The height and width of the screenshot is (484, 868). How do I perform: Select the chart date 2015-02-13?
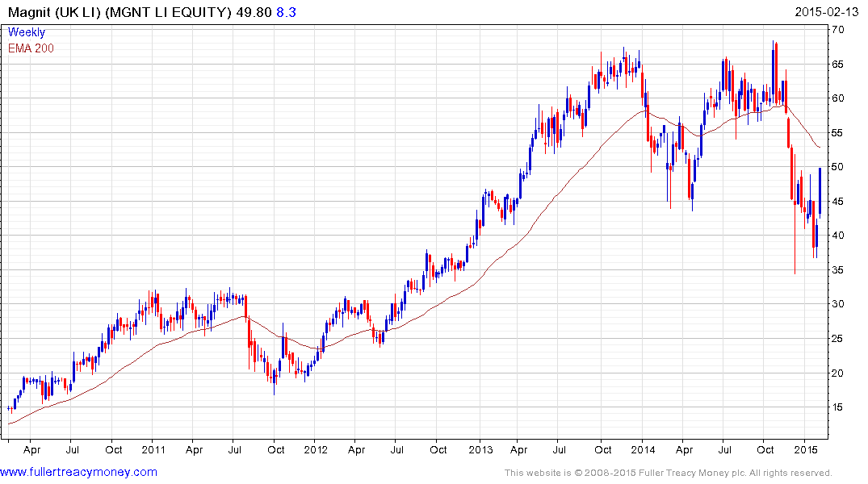[x=826, y=12]
